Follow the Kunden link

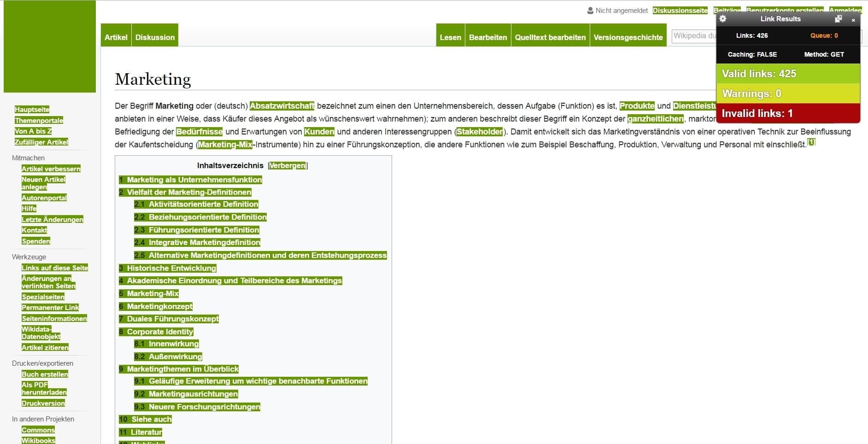[319, 132]
